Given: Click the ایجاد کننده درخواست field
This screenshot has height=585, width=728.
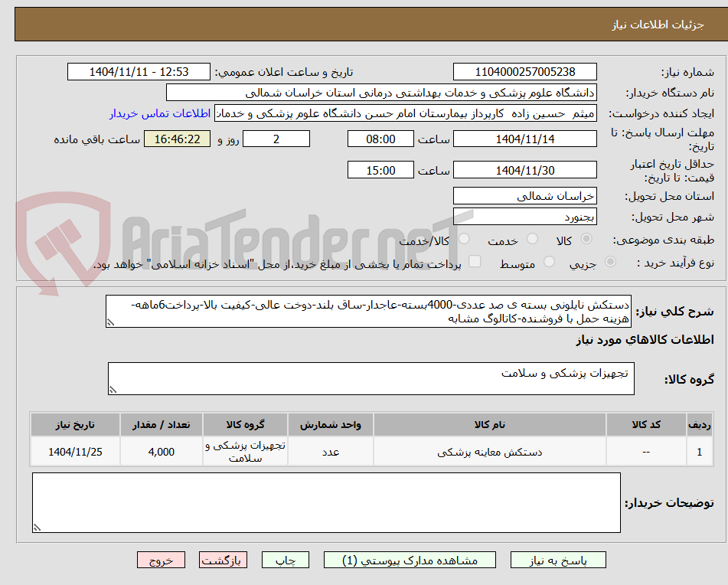Looking at the screenshot, I should pyautogui.click(x=405, y=114).
